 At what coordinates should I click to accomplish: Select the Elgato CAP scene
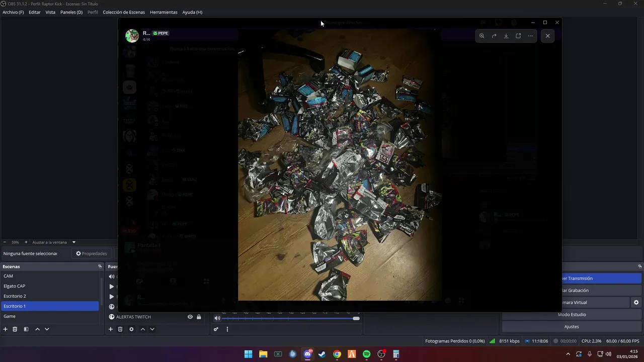(50, 286)
